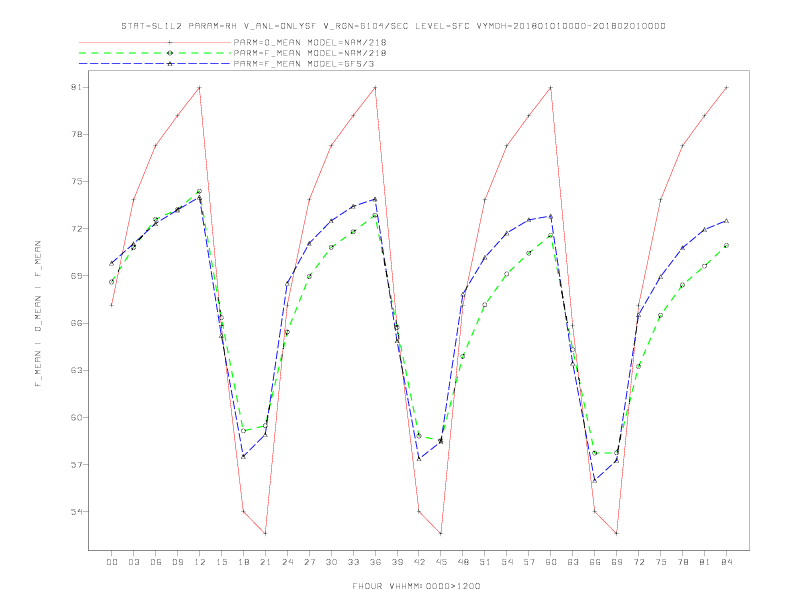The width and height of the screenshot is (792, 612).
Task: Select legend entry PARM=F_MEAN MODEL=GFS/3
Action: (304, 64)
